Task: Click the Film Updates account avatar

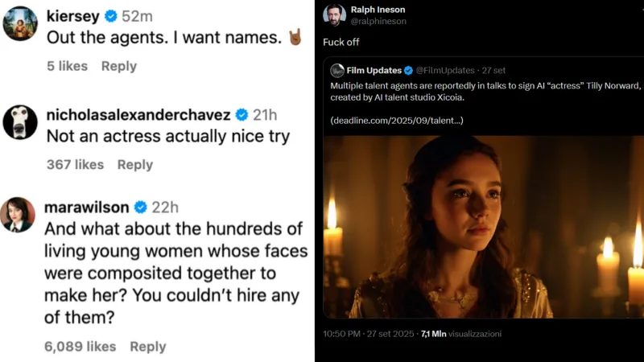Action: click(x=337, y=71)
